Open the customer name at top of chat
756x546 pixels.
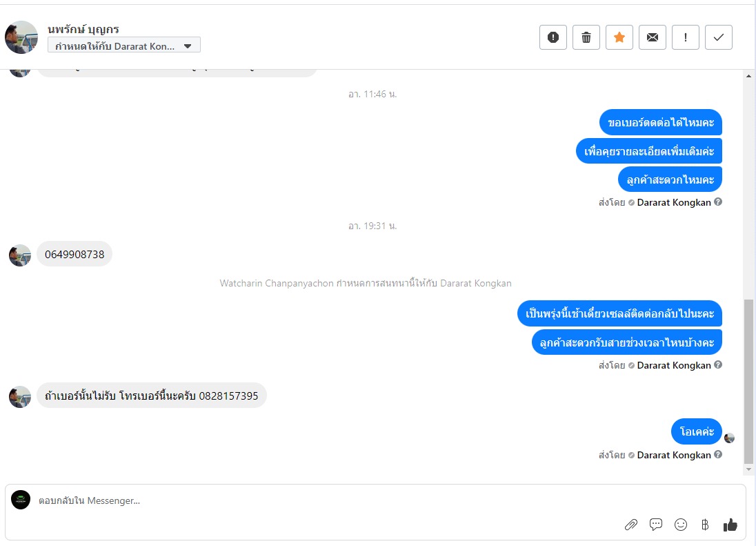coord(83,29)
